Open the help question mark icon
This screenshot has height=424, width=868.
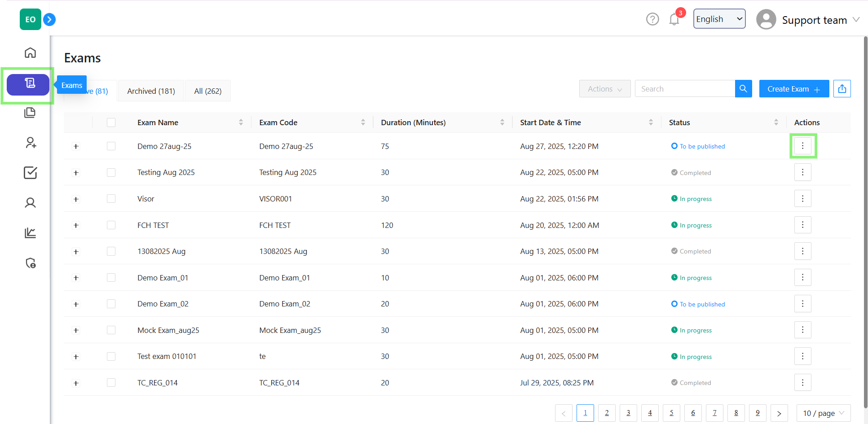652,19
